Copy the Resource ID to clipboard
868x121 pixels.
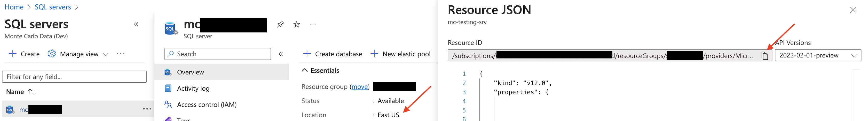coord(764,56)
